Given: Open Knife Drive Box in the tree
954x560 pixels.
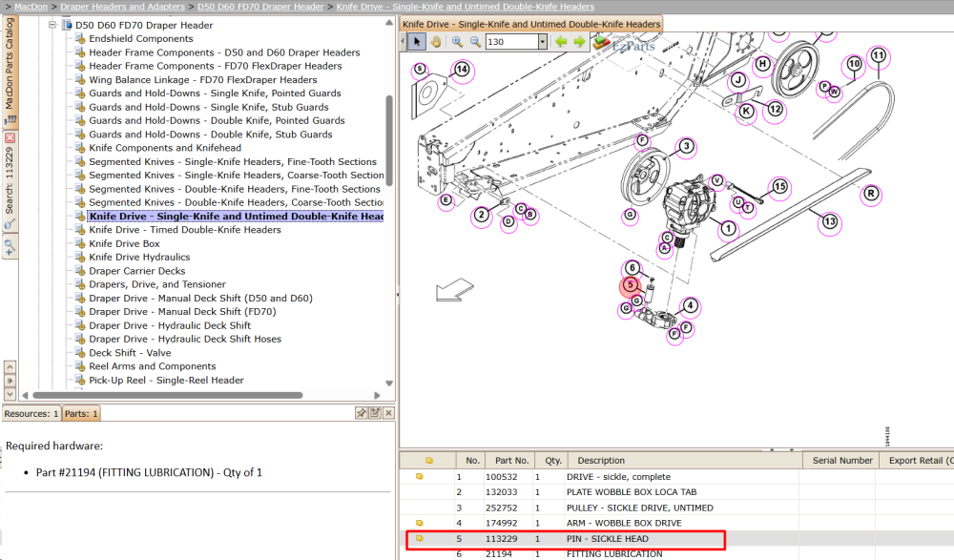Looking at the screenshot, I should point(124,243).
